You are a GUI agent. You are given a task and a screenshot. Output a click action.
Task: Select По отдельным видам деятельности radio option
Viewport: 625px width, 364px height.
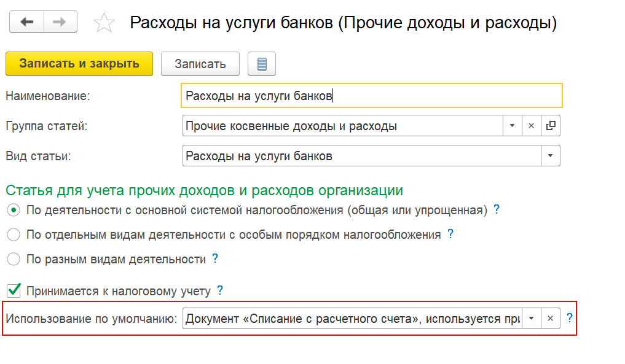[13, 234]
